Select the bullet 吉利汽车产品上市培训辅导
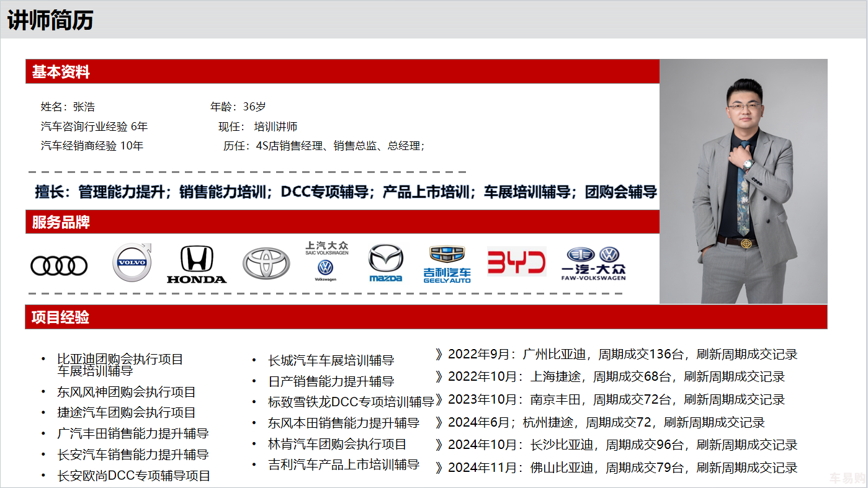The image size is (868, 488). [344, 464]
